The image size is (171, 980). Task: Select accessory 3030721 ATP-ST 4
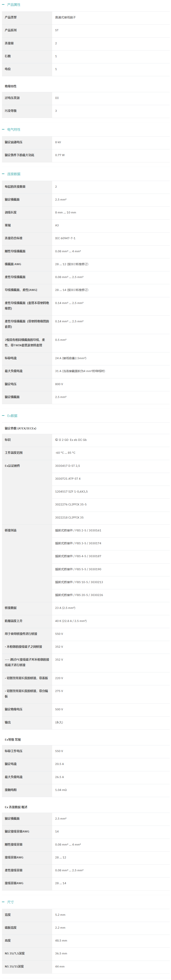[x=68, y=479]
